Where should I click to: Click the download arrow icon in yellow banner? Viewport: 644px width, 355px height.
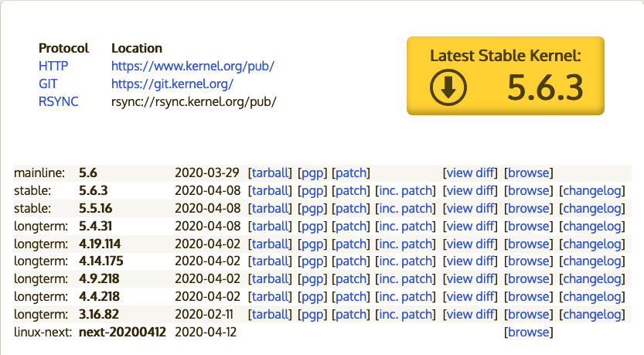coord(448,87)
